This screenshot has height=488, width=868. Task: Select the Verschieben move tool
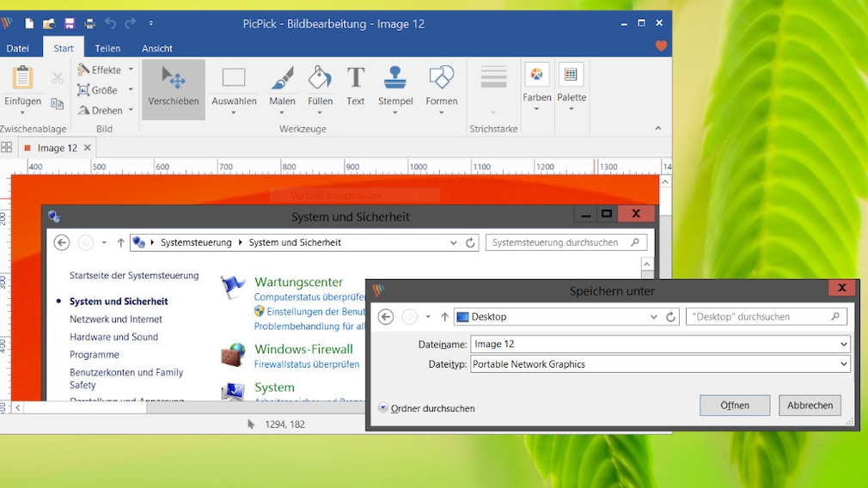click(174, 88)
